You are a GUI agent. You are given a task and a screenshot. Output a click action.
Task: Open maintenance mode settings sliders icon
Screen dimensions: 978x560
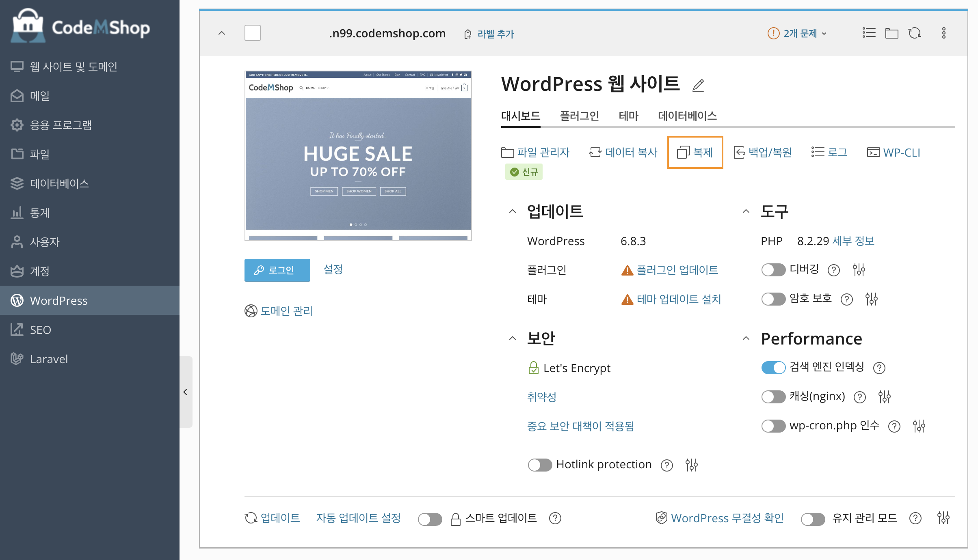pyautogui.click(x=943, y=518)
